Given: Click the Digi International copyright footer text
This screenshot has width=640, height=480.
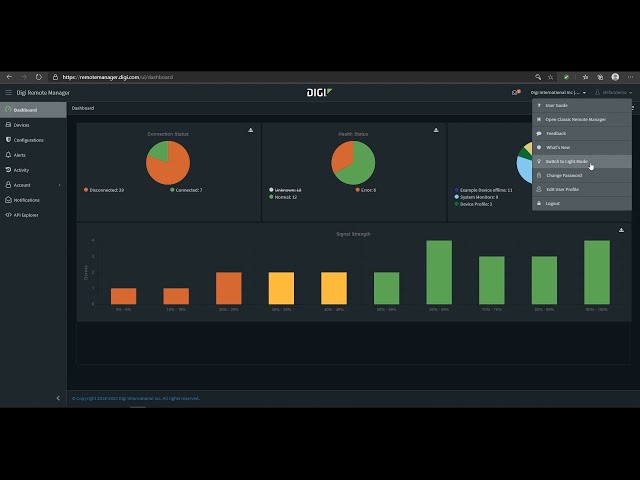Looking at the screenshot, I should click(136, 398).
